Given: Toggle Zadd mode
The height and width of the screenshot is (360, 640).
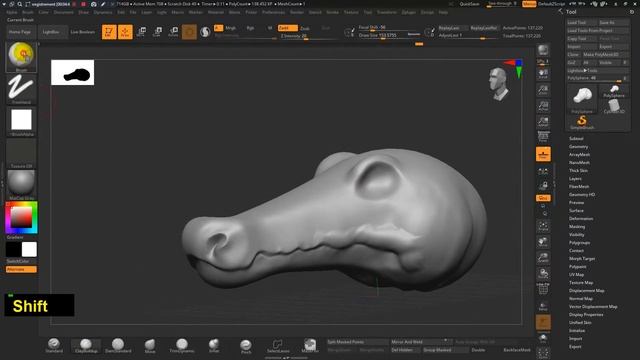Looking at the screenshot, I should [287, 28].
